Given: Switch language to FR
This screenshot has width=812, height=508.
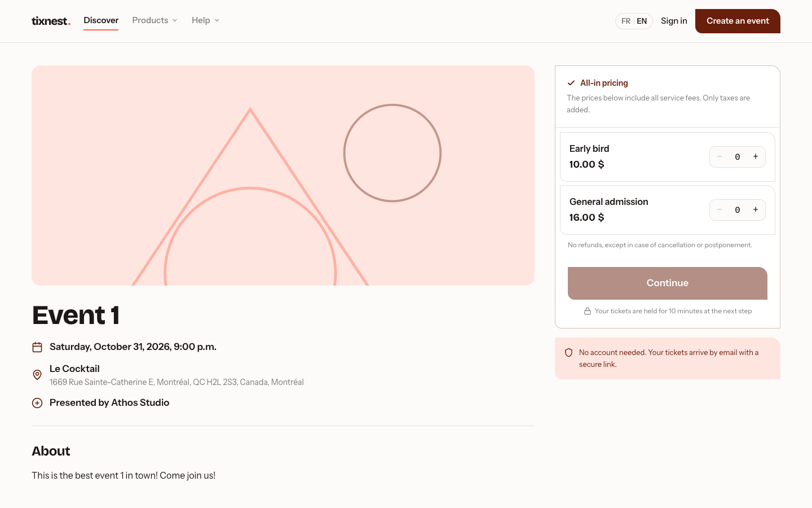Looking at the screenshot, I should [626, 21].
